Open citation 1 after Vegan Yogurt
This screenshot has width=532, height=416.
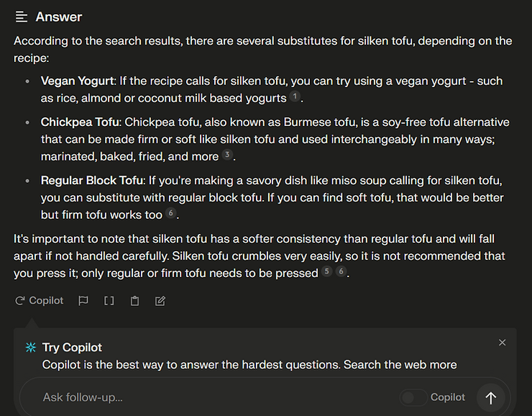[x=295, y=97]
